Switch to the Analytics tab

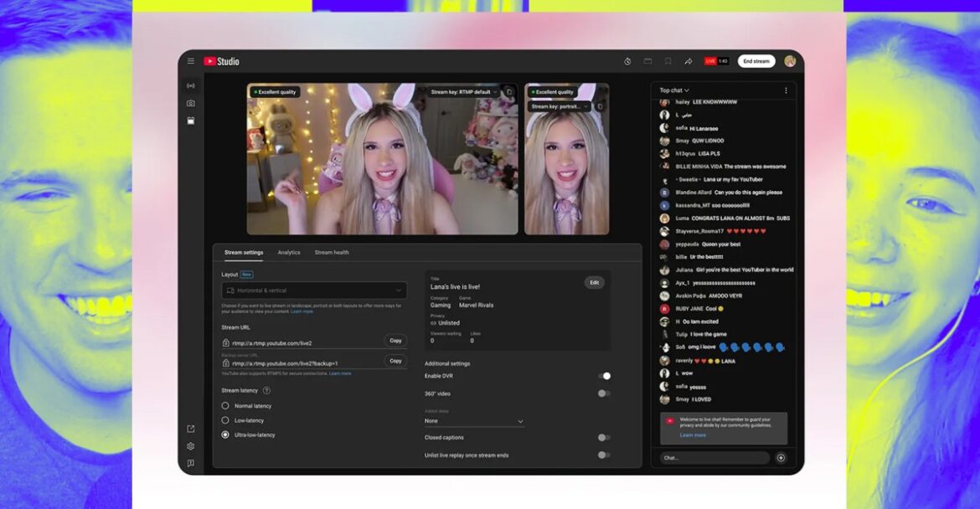click(x=289, y=252)
